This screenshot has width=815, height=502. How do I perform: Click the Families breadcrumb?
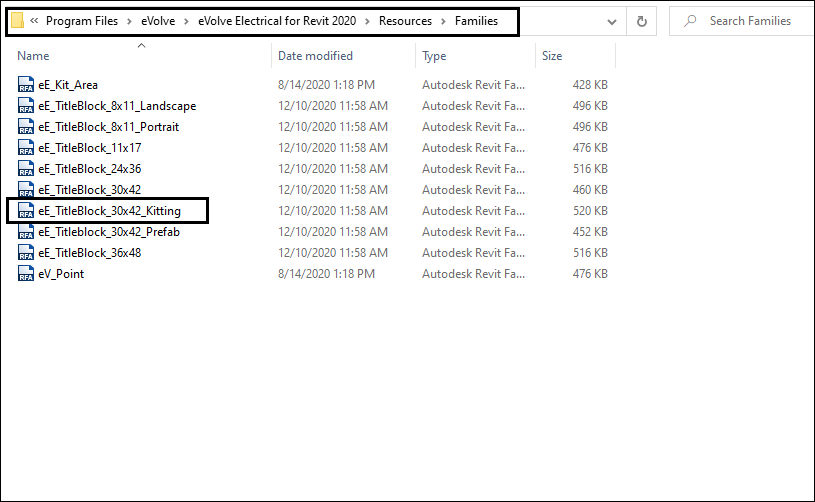click(476, 21)
